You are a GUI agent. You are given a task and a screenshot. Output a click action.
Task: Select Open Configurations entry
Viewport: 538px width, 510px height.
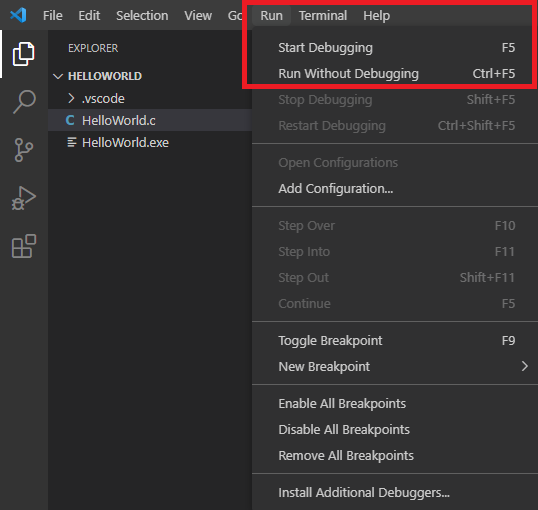[396, 163]
